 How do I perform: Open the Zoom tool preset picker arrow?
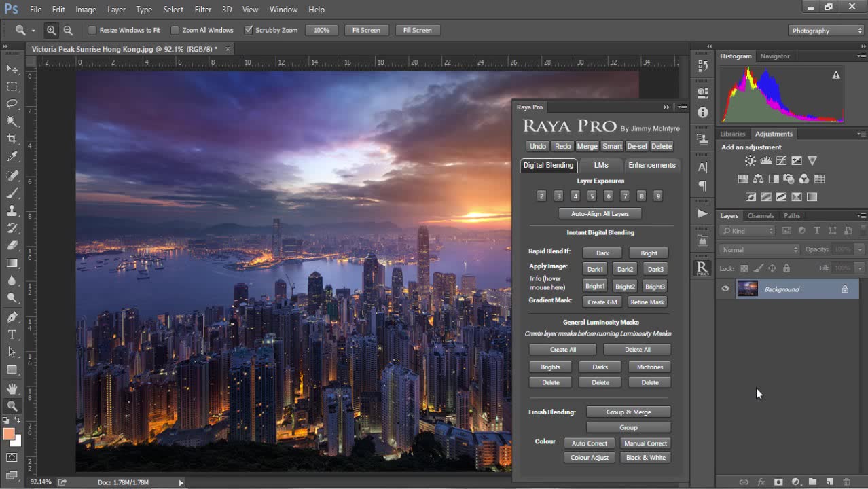pos(33,31)
